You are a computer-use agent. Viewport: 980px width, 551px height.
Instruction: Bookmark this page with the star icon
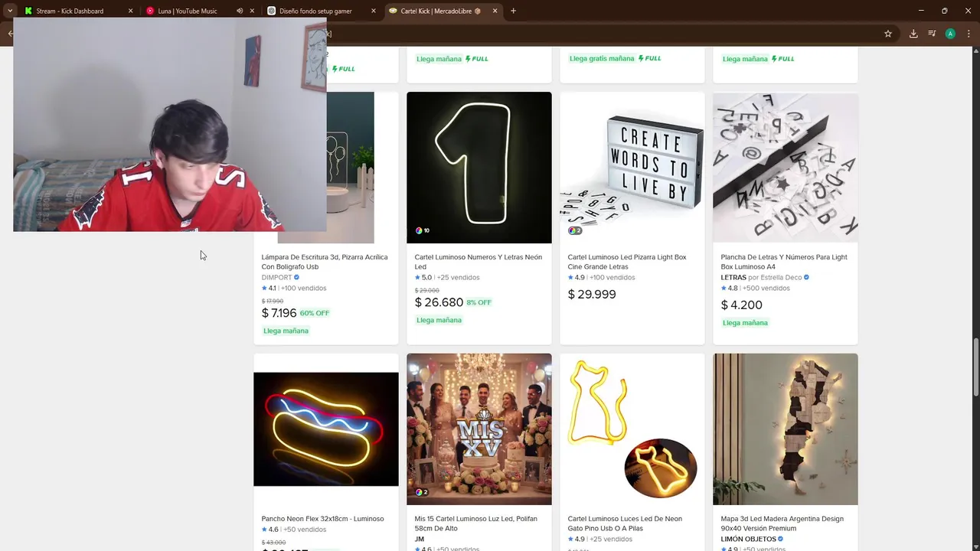[x=888, y=34]
